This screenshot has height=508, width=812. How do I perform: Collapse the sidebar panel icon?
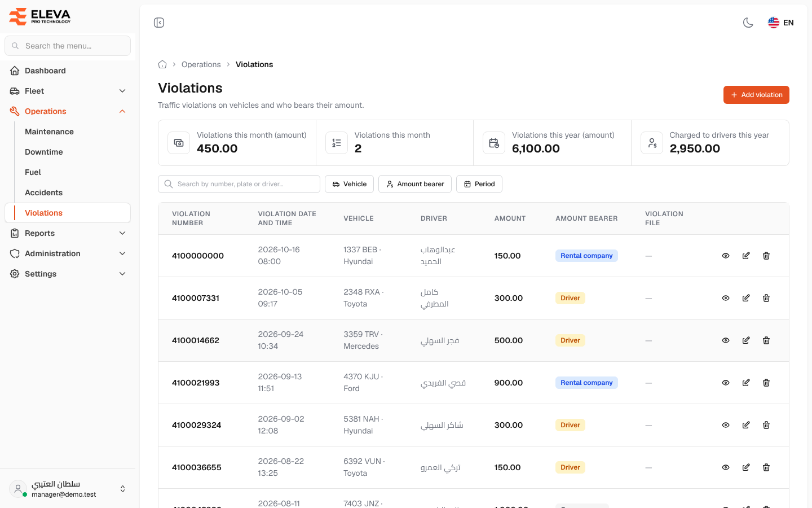coord(159,23)
